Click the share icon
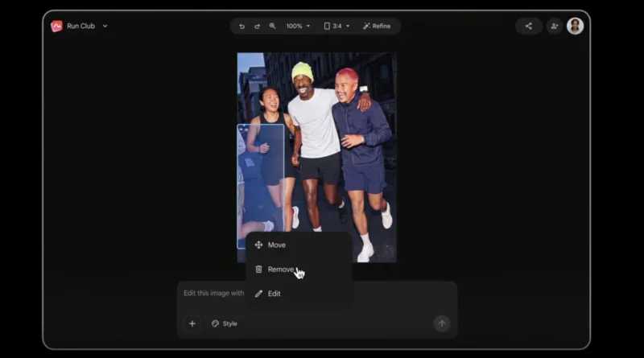Image resolution: width=644 pixels, height=358 pixels. coord(529,27)
